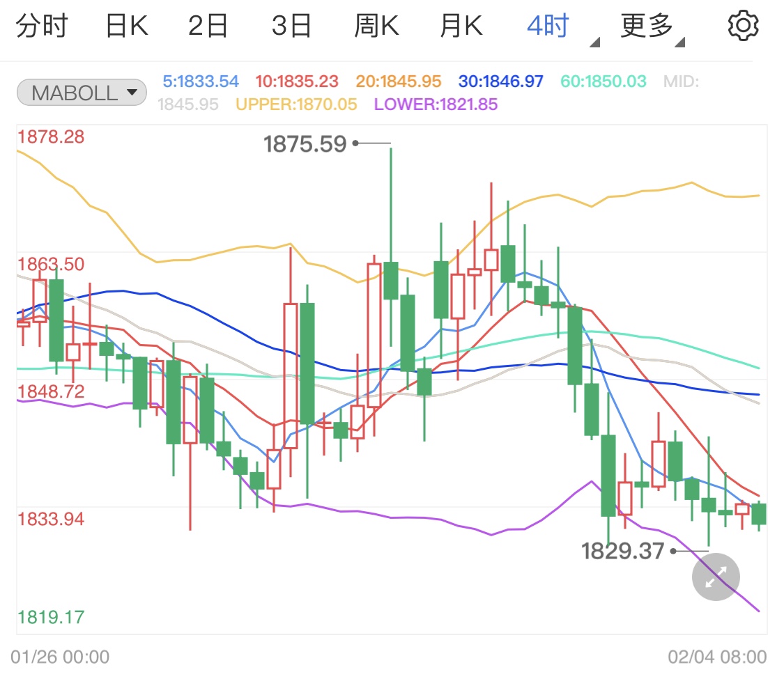Select the MABOLL indicator selector
Screen dimensions: 784x679
pos(81,92)
